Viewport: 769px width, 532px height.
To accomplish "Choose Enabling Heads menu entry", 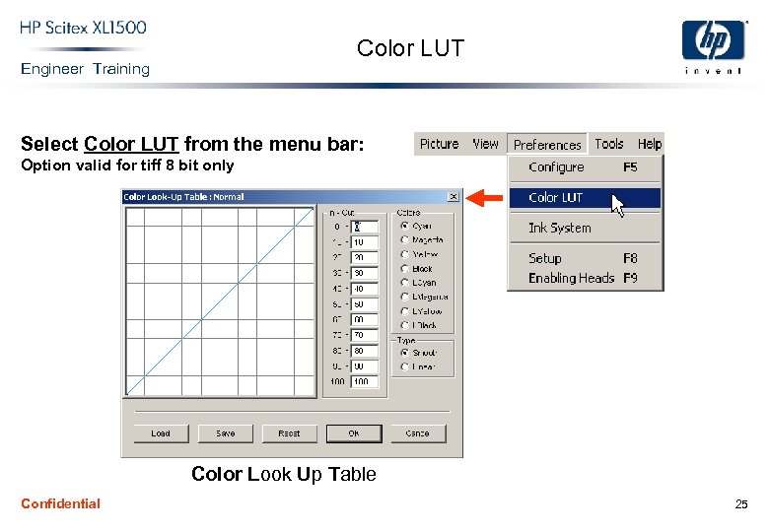I will 585,278.
